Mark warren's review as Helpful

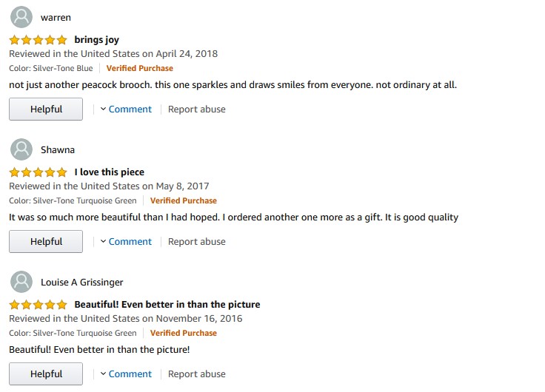coord(46,109)
